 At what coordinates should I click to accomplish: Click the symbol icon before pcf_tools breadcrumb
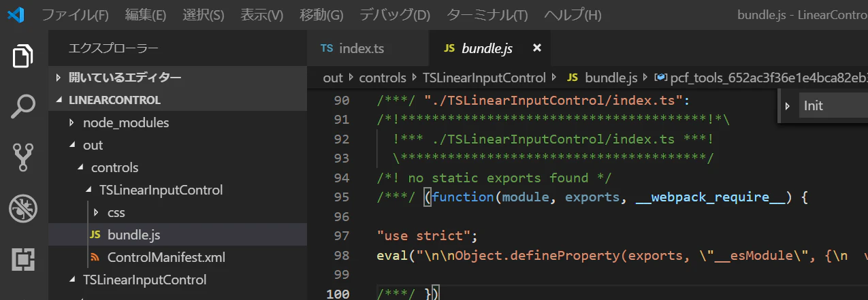point(660,78)
